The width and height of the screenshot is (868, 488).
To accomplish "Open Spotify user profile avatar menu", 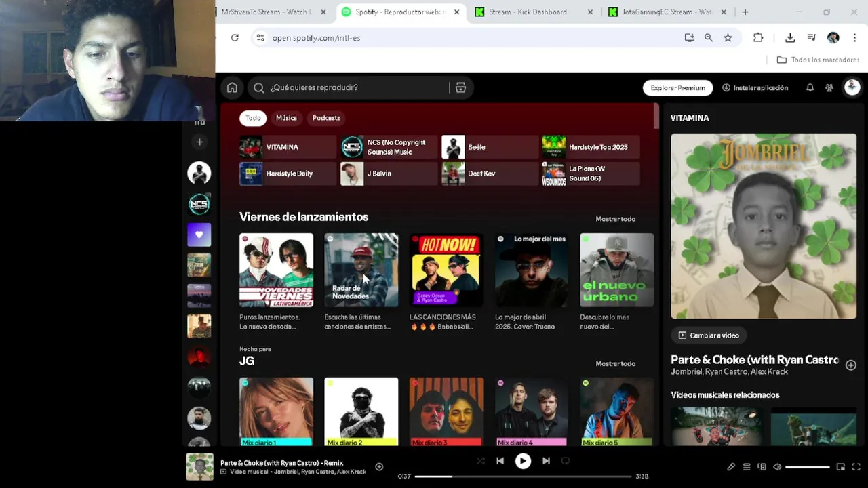I will (852, 87).
